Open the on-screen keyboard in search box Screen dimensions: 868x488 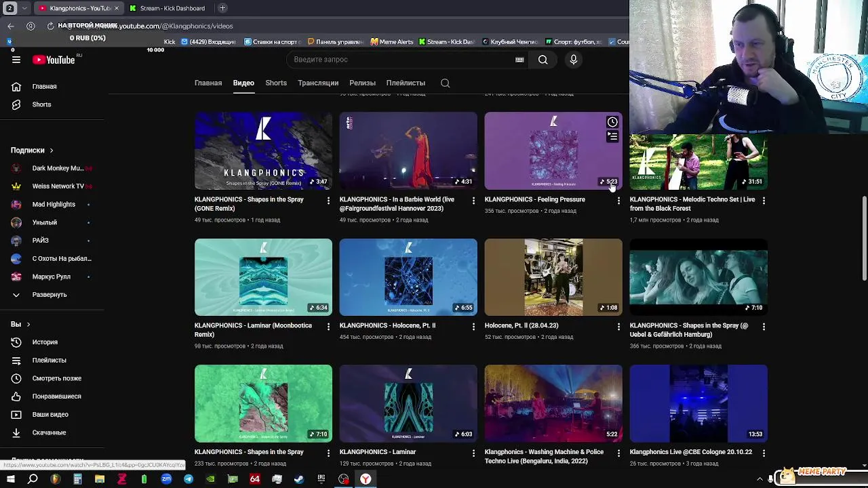tap(519, 60)
